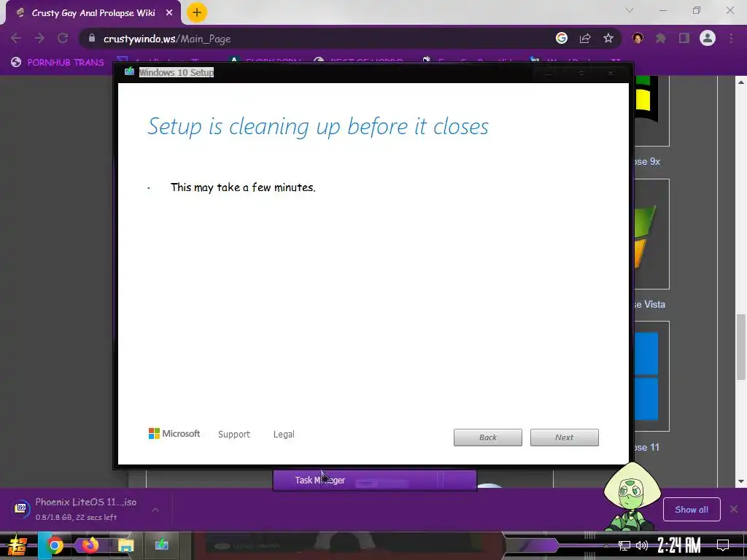The width and height of the screenshot is (747, 560).
Task: Open the Extensions puzzle piece menu
Action: point(661,38)
